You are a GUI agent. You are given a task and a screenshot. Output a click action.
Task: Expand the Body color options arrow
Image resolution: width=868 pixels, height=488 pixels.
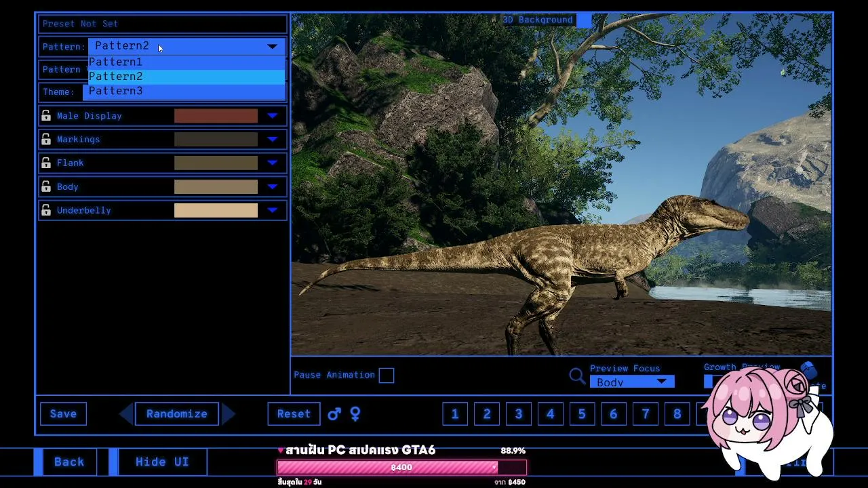click(x=272, y=187)
